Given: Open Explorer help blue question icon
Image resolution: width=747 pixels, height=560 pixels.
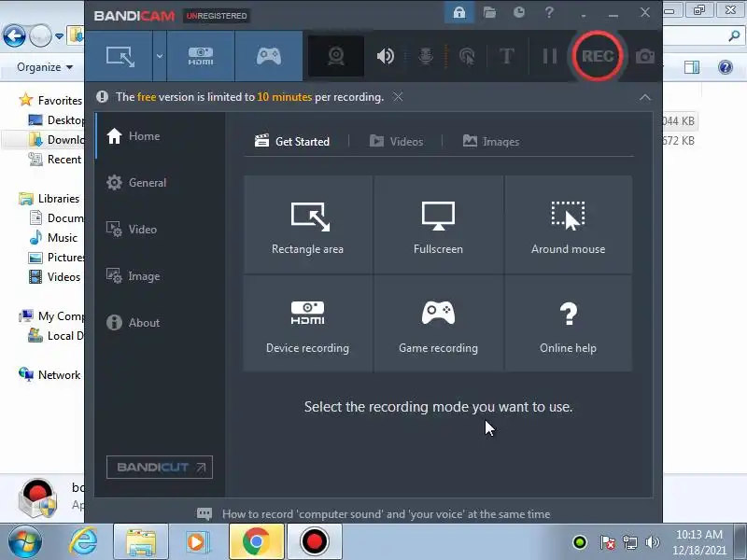Looking at the screenshot, I should (726, 67).
